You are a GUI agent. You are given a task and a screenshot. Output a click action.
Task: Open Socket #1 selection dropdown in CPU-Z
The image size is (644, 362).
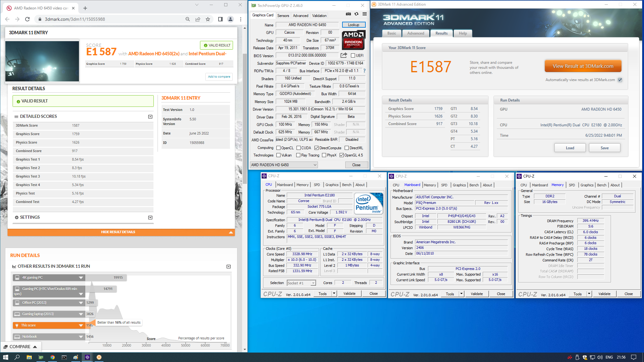301,283
